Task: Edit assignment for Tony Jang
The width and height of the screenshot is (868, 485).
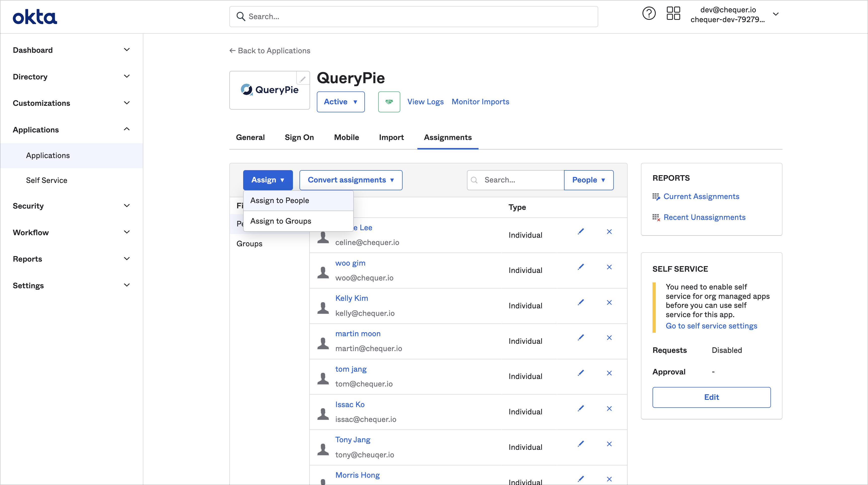Action: [x=581, y=444]
